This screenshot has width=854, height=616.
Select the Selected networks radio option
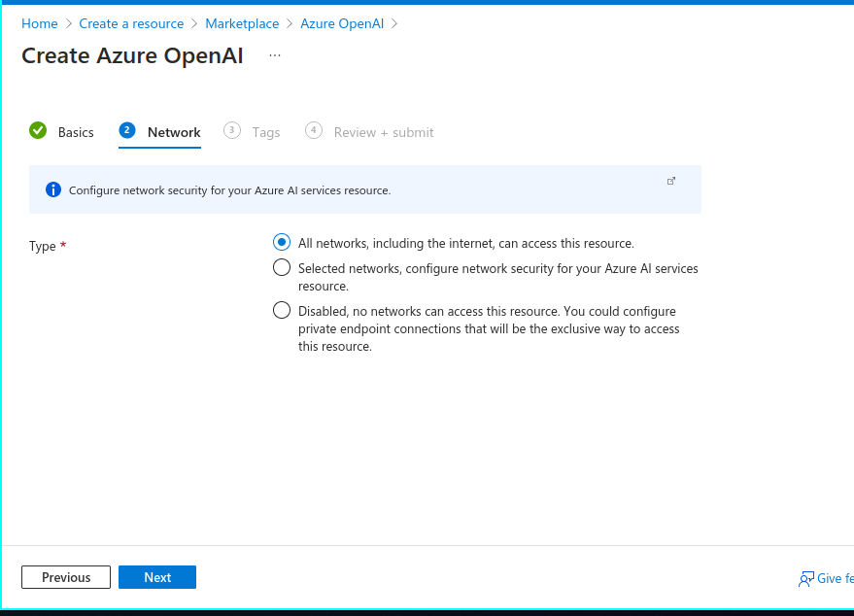[x=282, y=267]
